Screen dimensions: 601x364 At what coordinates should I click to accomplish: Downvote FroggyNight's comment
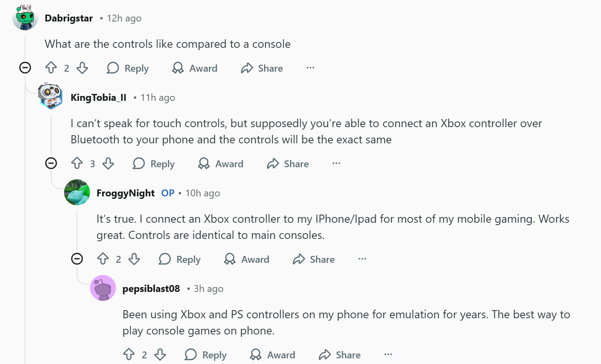coord(134,259)
